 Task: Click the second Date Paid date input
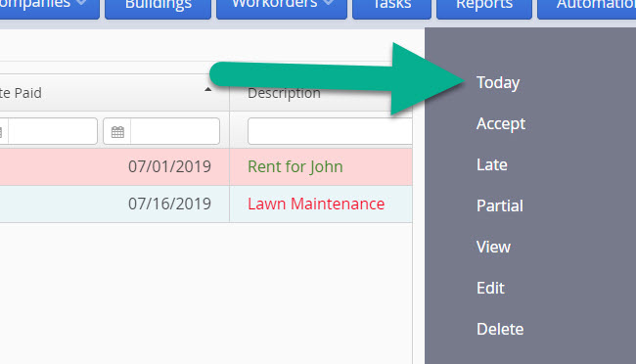[175, 131]
